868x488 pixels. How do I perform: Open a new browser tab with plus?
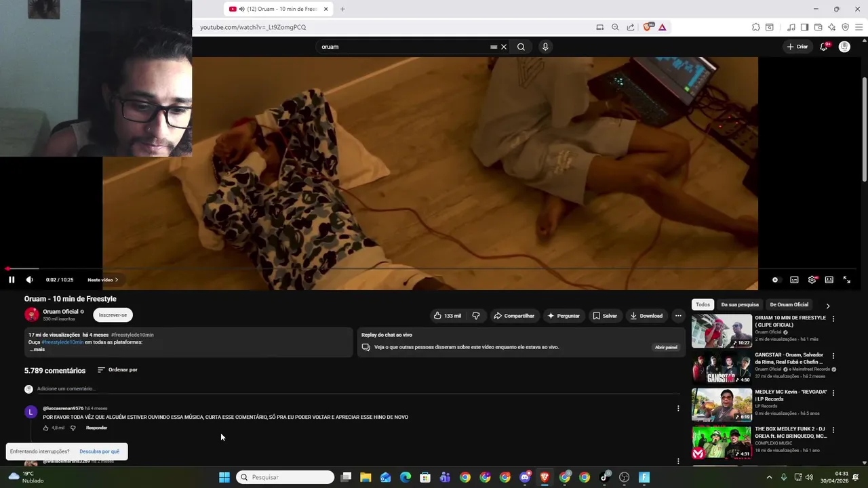tap(342, 9)
